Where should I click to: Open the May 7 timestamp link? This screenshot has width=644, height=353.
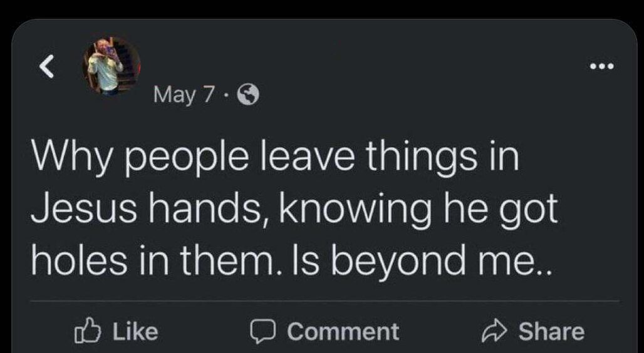point(183,95)
